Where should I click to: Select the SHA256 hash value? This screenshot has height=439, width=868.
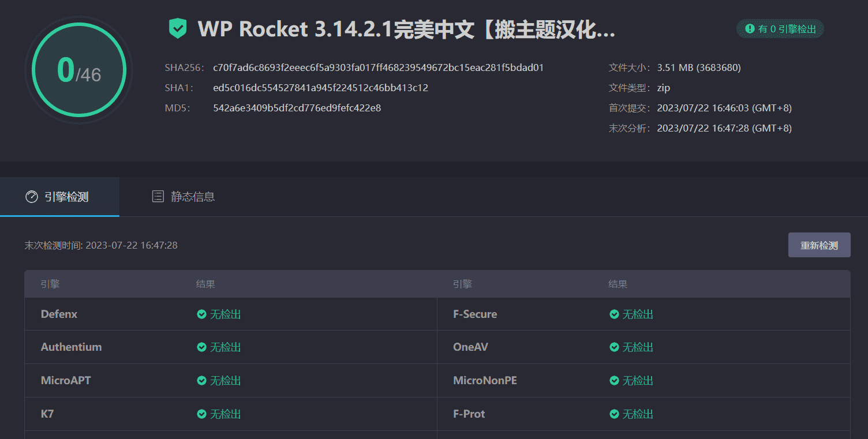(378, 67)
